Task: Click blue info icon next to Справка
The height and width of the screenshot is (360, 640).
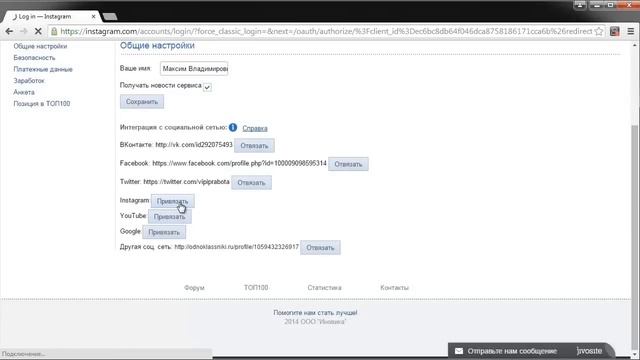Action: click(233, 127)
